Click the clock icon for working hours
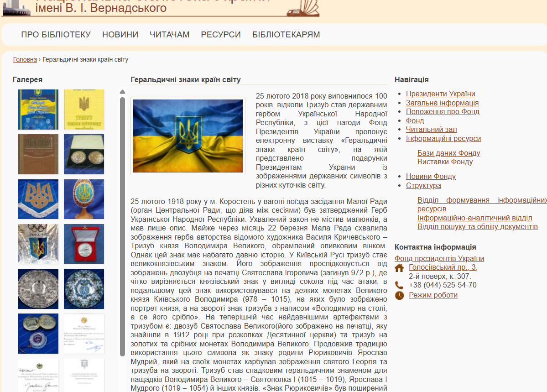The width and height of the screenshot is (547, 392). (399, 295)
